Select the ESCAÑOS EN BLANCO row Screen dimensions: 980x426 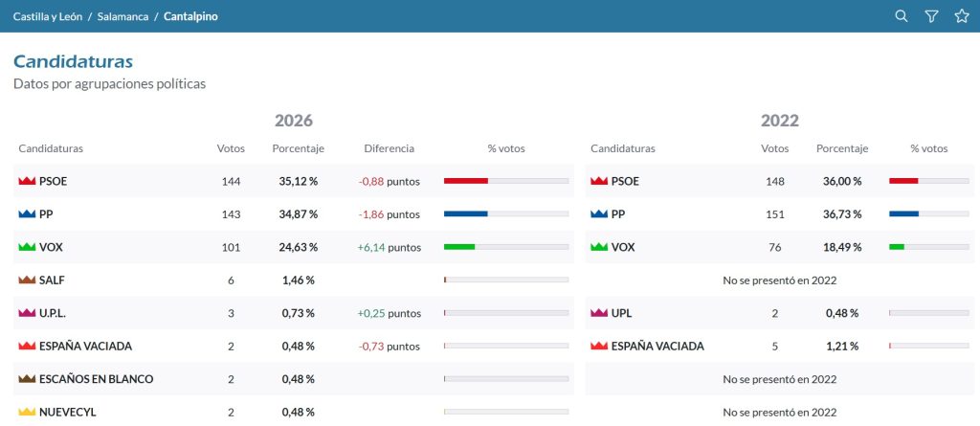pos(293,379)
